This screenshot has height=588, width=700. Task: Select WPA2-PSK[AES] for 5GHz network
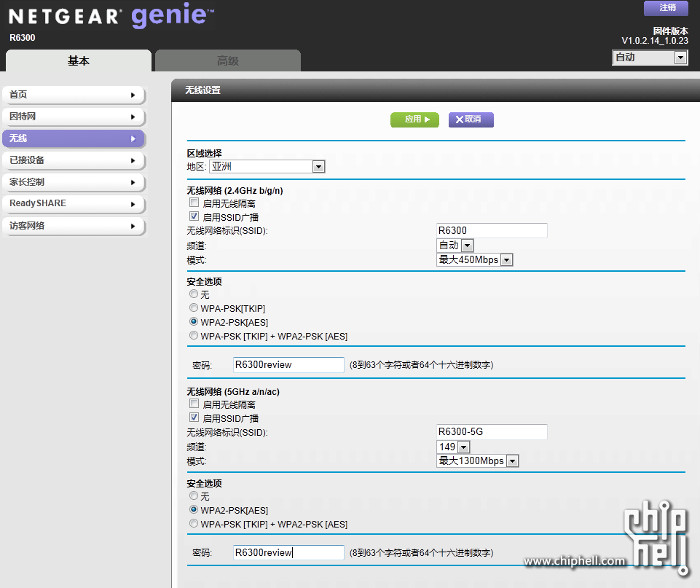pyautogui.click(x=193, y=509)
